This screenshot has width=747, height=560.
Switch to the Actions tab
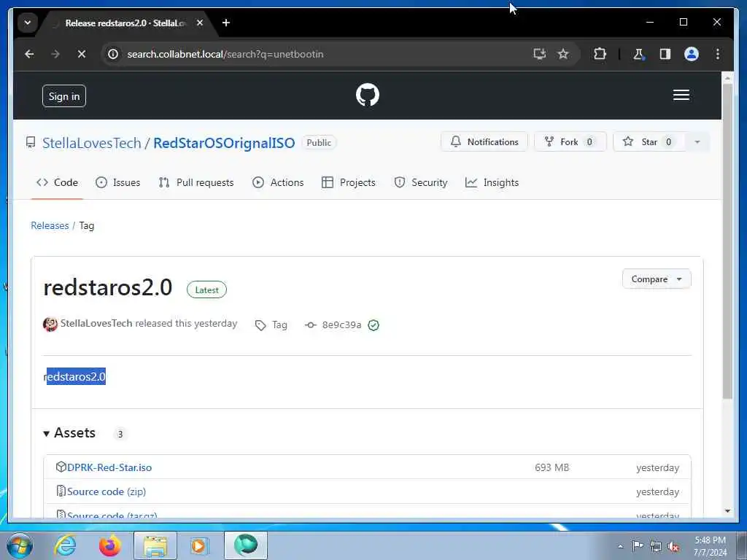[278, 182]
